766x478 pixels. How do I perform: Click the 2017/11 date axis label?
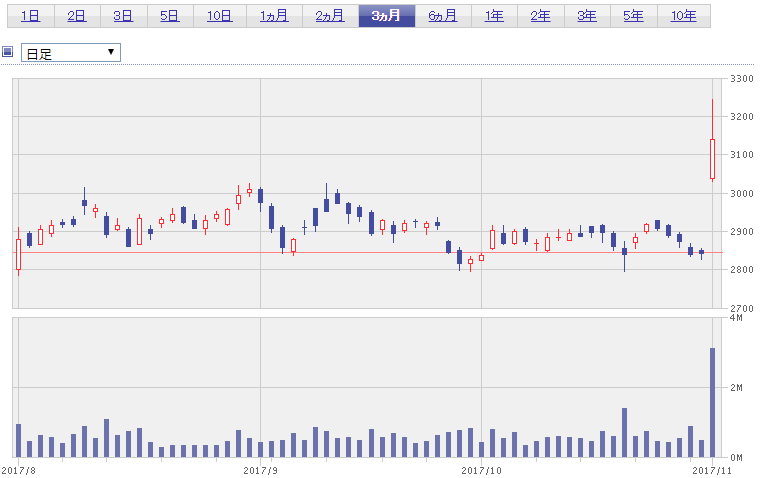tap(712, 471)
